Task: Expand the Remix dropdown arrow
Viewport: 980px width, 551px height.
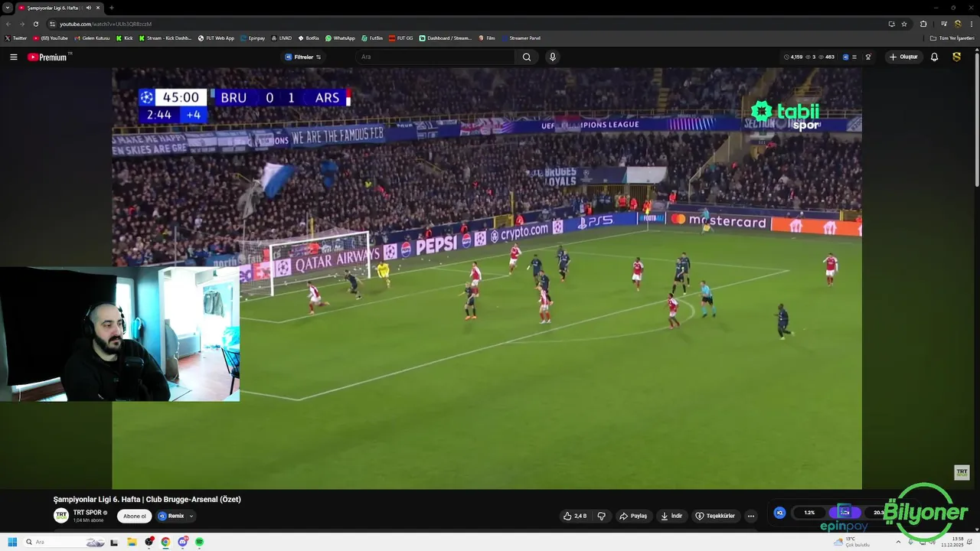Action: point(191,516)
